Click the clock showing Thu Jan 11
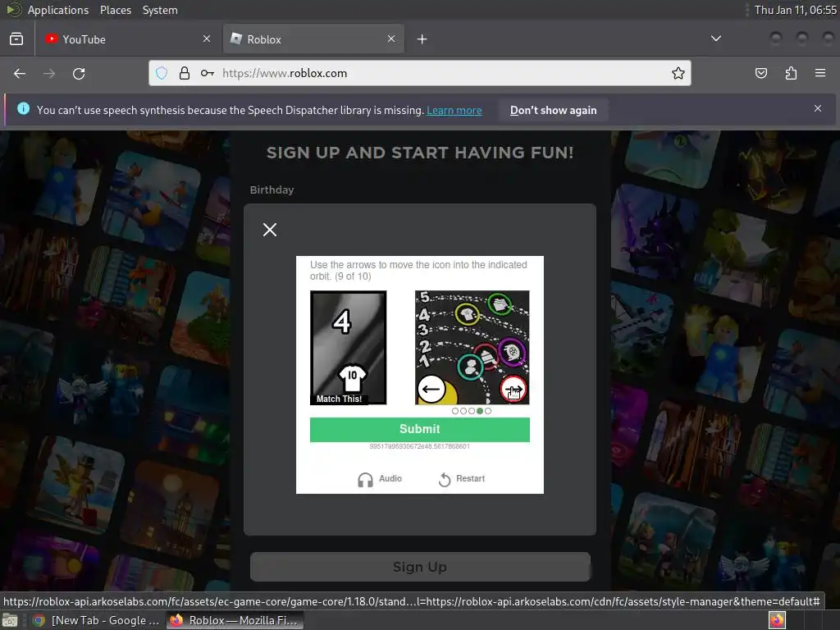 click(x=795, y=10)
